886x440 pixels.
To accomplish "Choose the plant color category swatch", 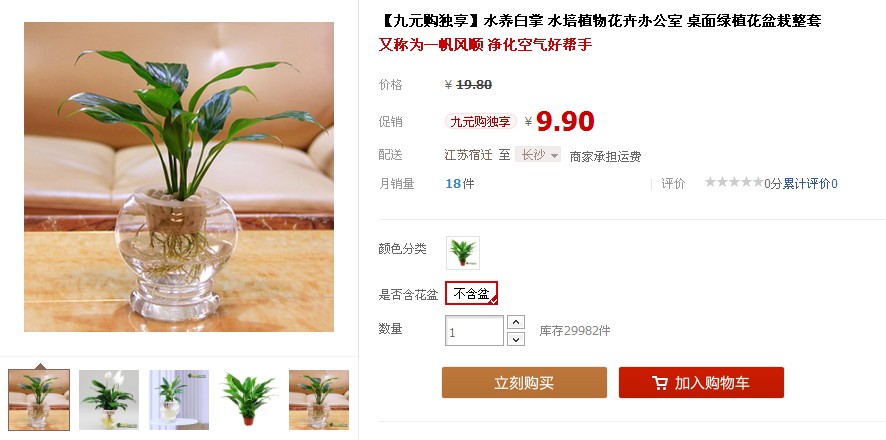I will click(463, 252).
